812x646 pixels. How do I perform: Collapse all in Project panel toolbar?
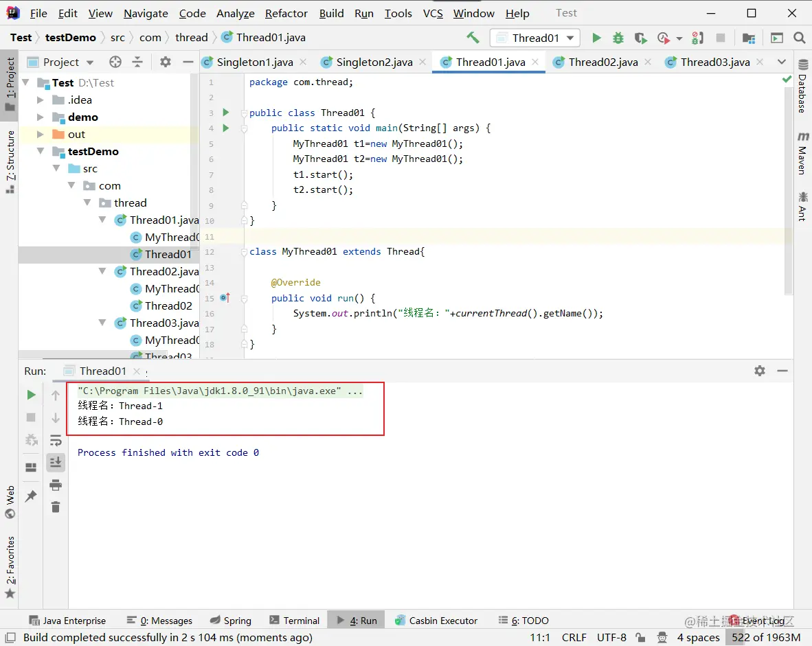[137, 62]
